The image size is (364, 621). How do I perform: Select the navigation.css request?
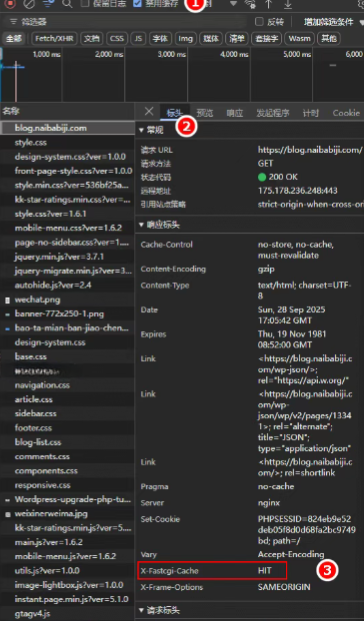[x=67, y=385]
